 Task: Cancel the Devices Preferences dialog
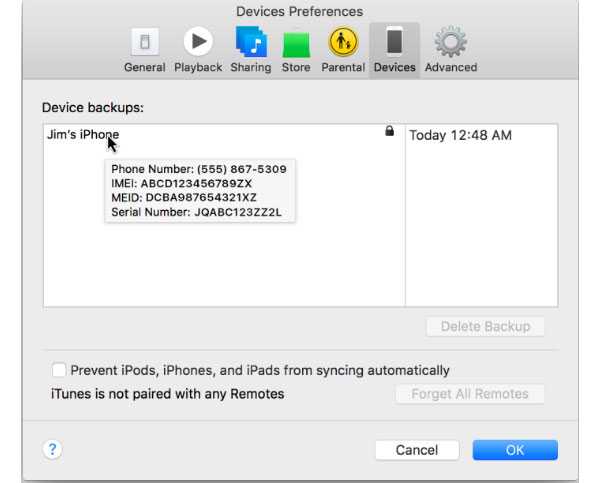(x=417, y=450)
